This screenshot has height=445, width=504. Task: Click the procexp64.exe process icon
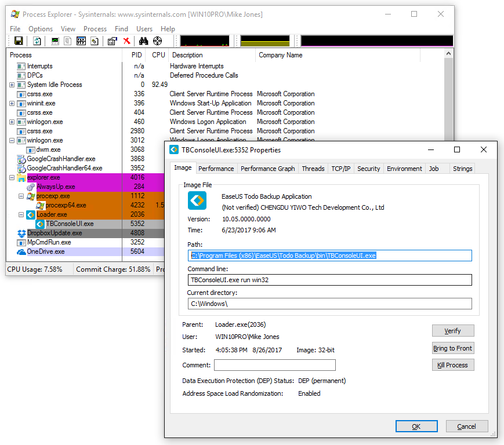(40, 205)
